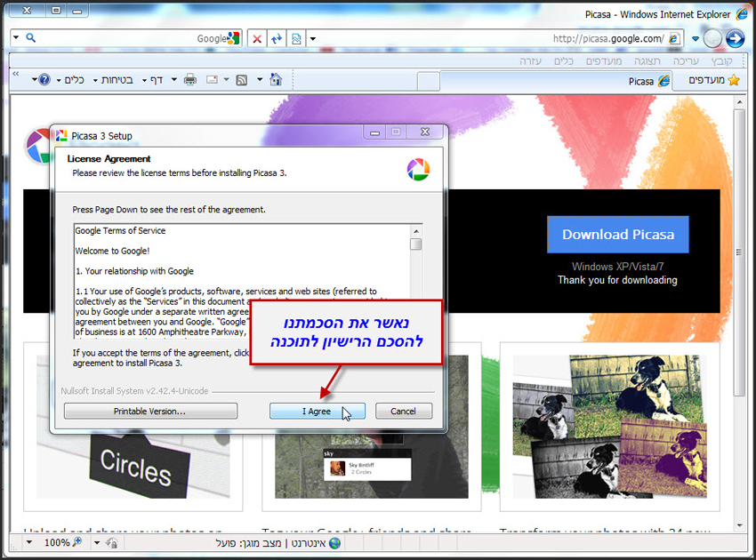Open a new blank tab
This screenshot has width=756, height=560.
tap(428, 81)
